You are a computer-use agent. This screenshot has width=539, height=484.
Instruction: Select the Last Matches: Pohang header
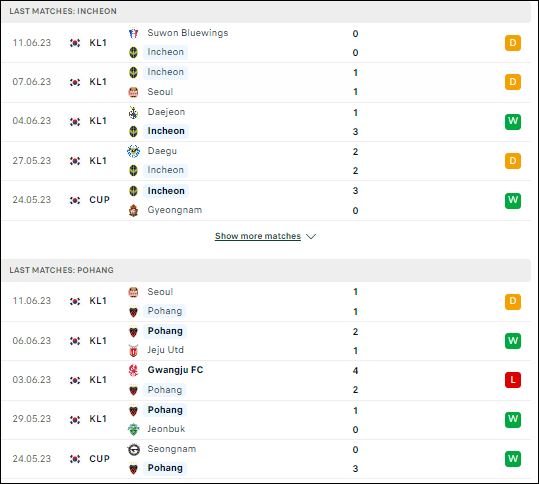pos(266,270)
